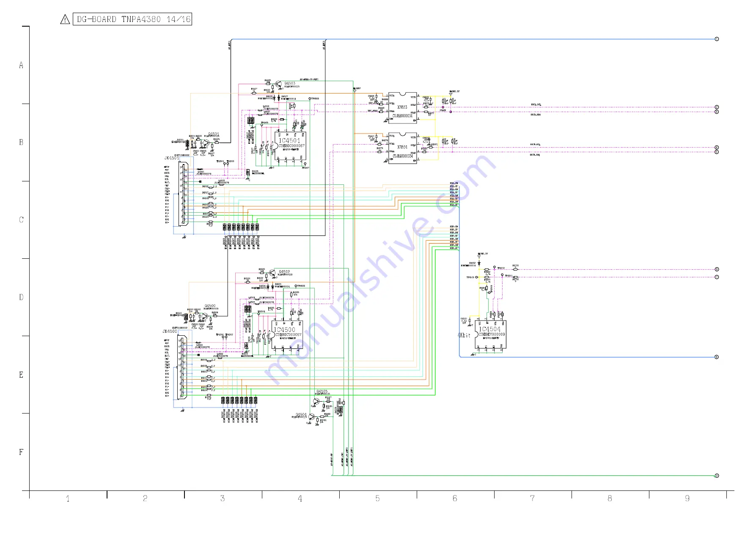Image resolution: width=756 pixels, height=534 pixels.
Task: Click the IC4513 chip label
Action: click(402, 107)
